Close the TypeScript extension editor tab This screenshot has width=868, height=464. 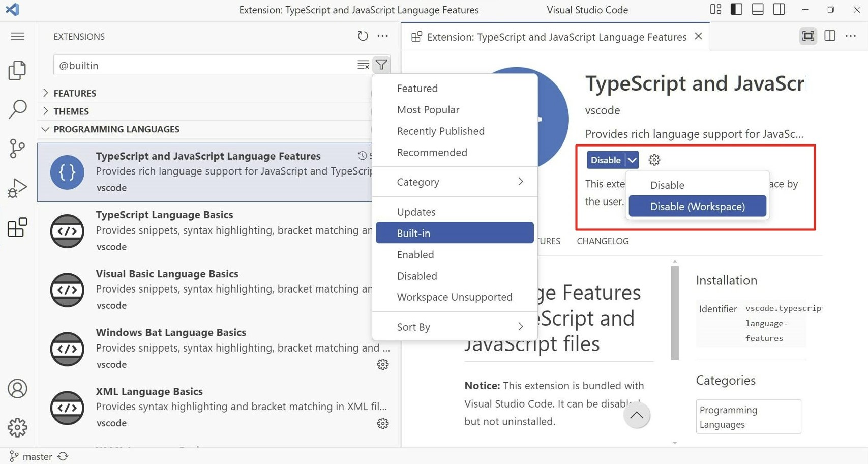[699, 36]
